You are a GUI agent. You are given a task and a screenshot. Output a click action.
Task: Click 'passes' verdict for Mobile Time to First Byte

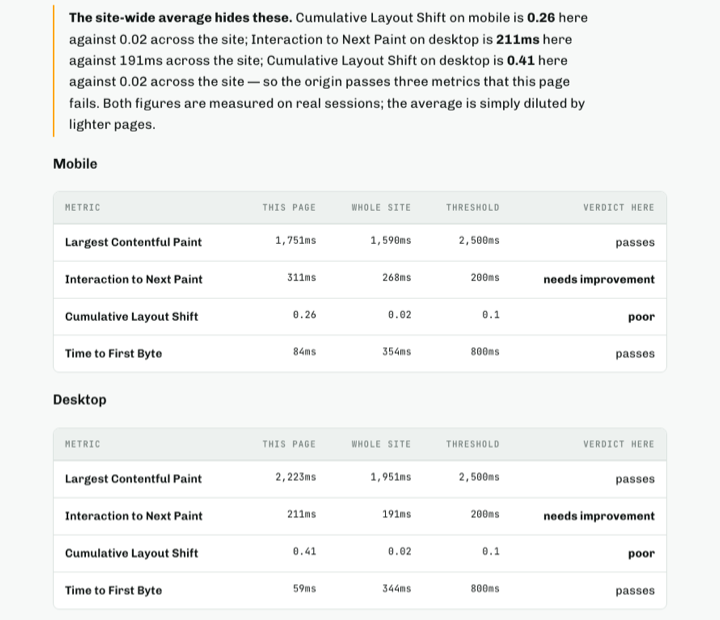coord(635,354)
